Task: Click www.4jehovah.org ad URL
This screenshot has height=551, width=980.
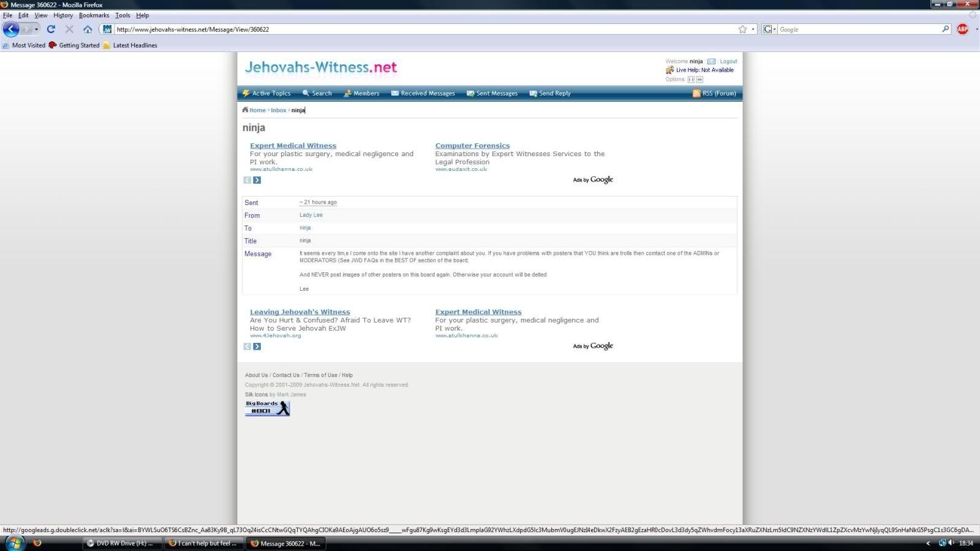Action: [276, 335]
